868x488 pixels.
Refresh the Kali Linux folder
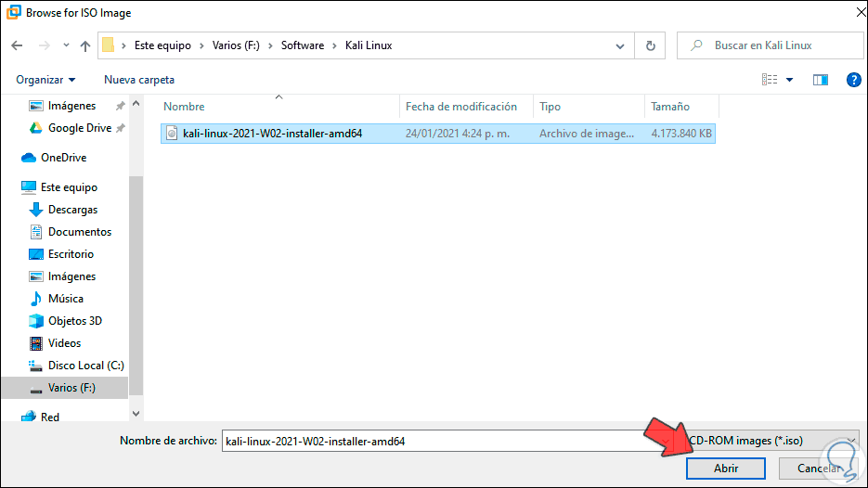coord(651,45)
